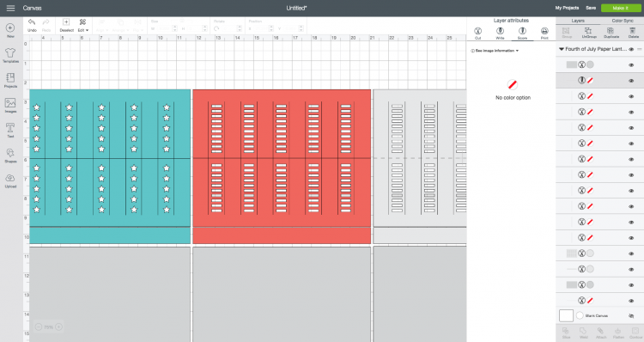Select the Text tool

pyautogui.click(x=10, y=130)
